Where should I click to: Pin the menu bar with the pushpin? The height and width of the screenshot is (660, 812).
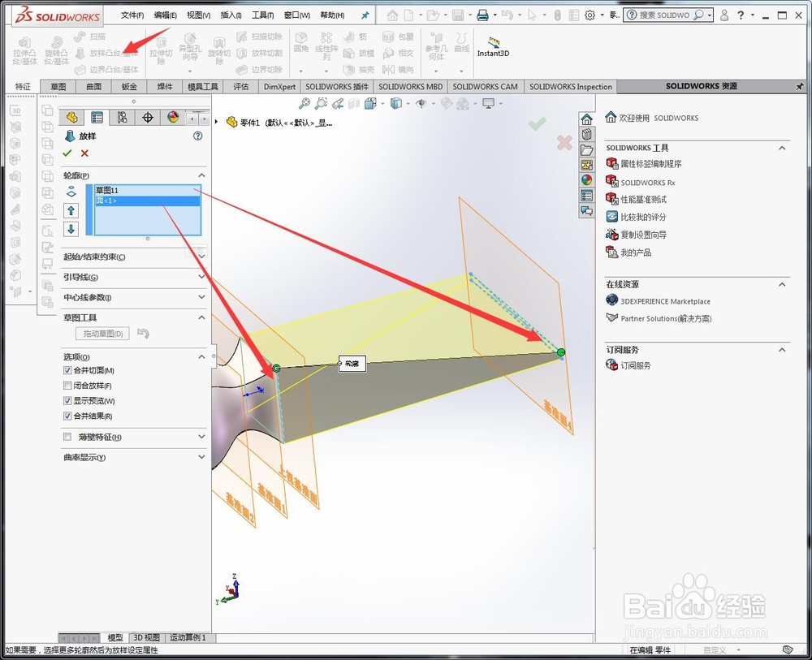pyautogui.click(x=365, y=15)
